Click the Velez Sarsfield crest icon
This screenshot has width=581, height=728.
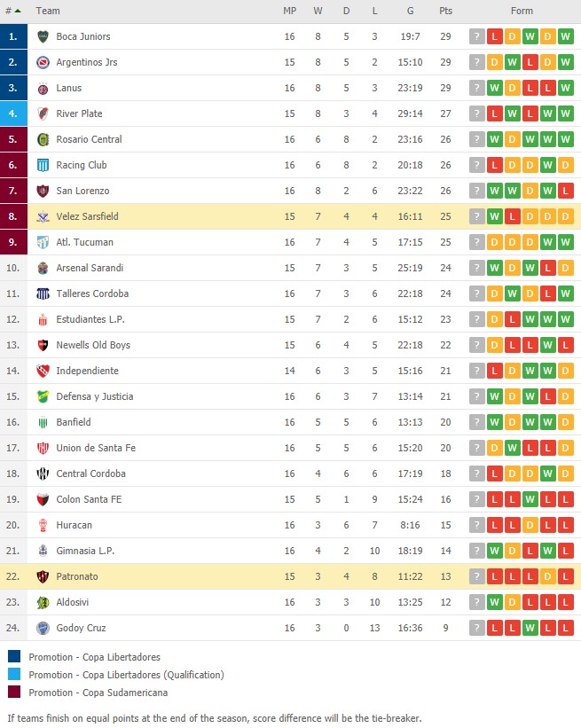click(43, 216)
